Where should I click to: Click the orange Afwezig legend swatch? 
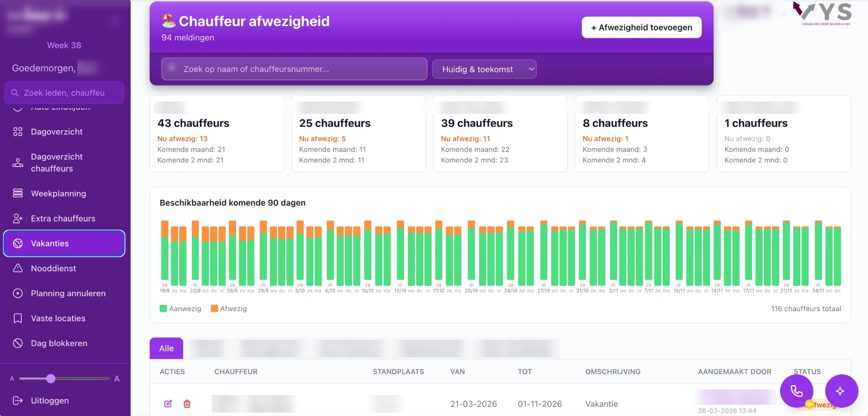(x=214, y=308)
